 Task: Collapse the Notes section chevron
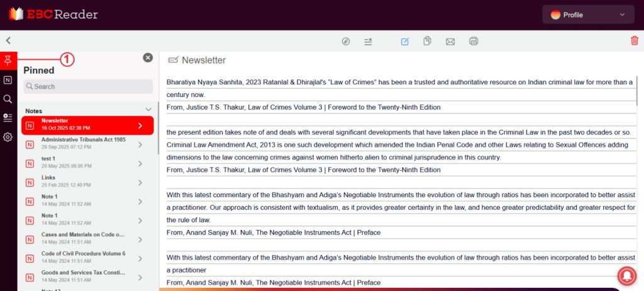coord(148,110)
